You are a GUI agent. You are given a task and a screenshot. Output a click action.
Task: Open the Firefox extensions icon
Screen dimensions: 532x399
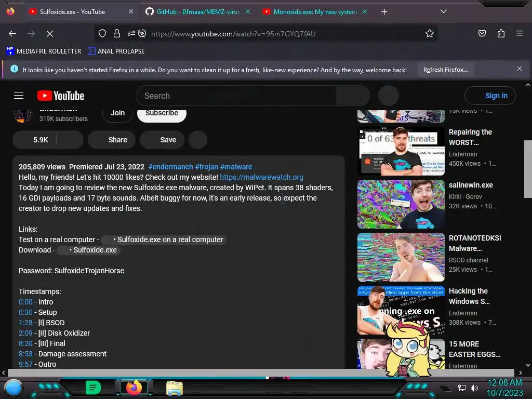[x=501, y=33]
